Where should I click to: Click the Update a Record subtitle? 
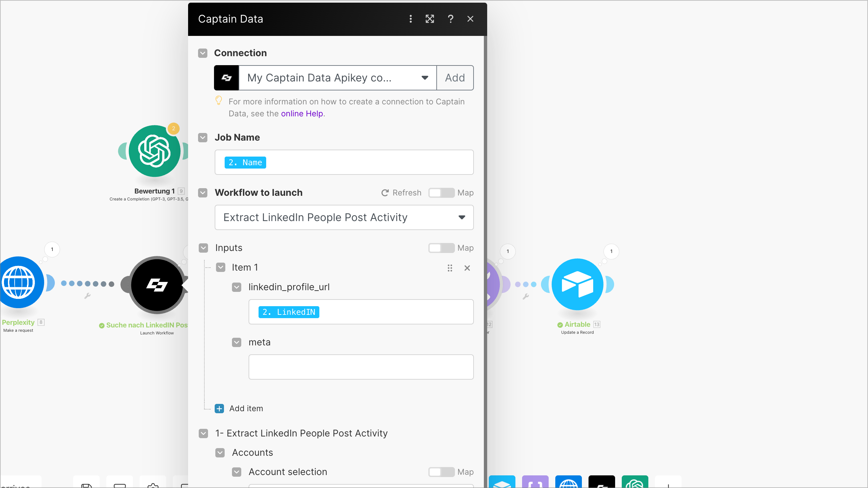pyautogui.click(x=577, y=332)
